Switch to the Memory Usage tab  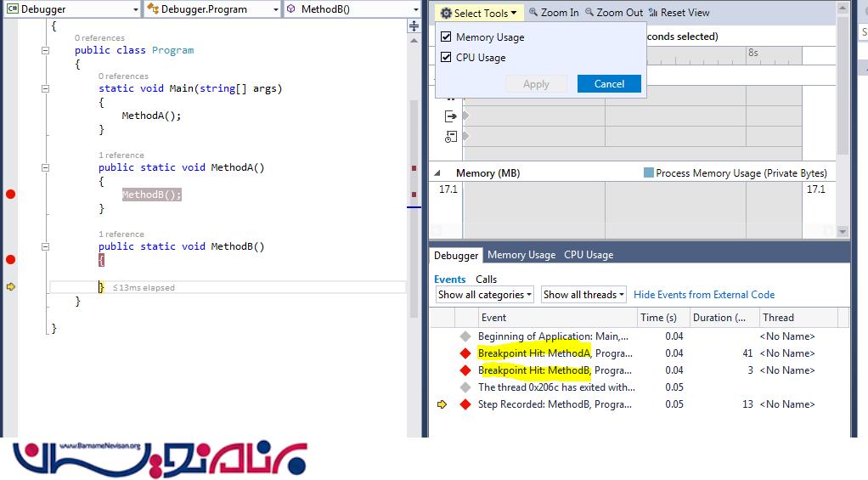click(521, 255)
